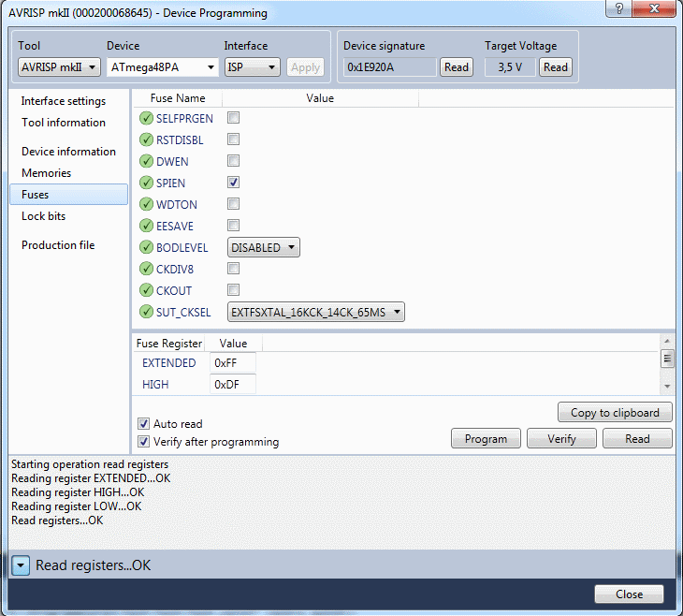Viewport: 683px width, 616px height.
Task: Open the Tool information page
Action: (64, 123)
